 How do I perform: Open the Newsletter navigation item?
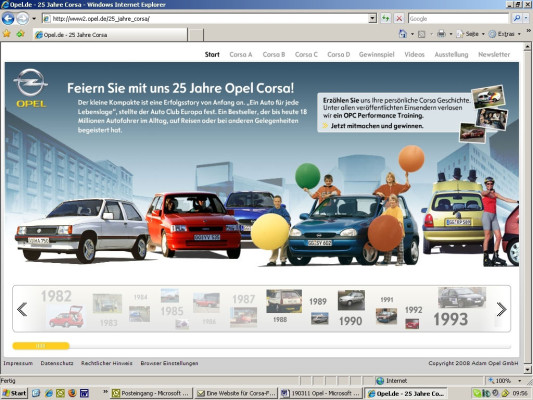[494, 54]
